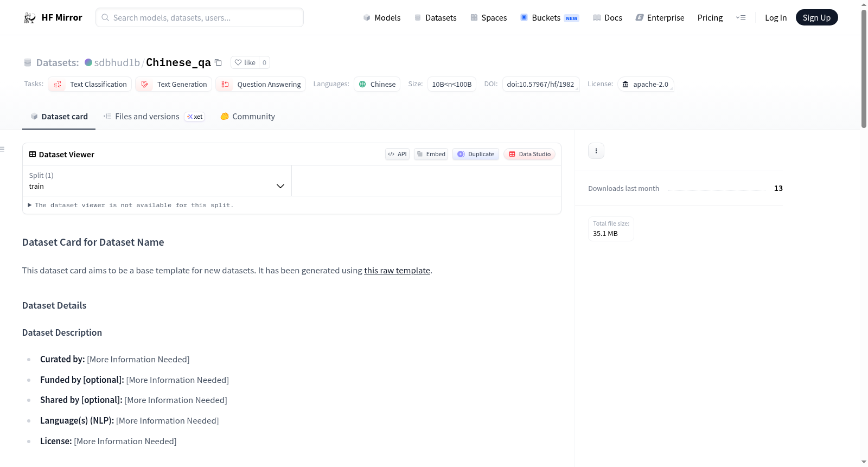The height and width of the screenshot is (467, 868).
Task: Click the 'Shared by [optional]:' list item
Action: [133, 400]
